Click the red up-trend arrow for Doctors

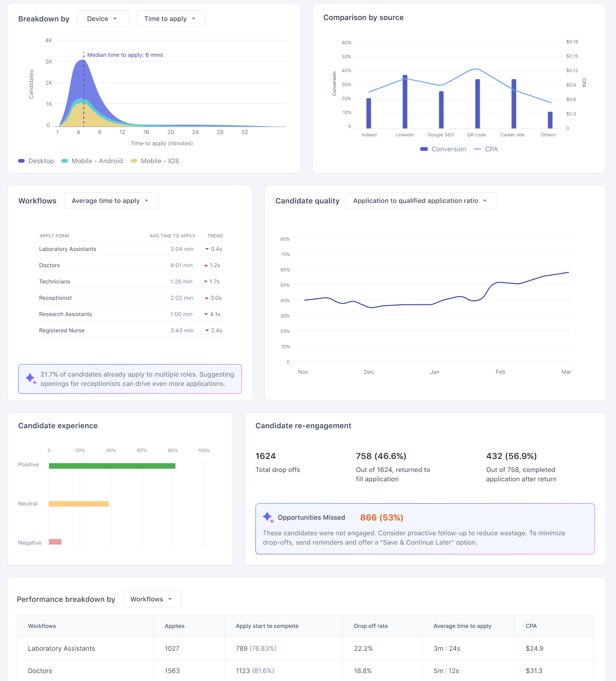point(206,265)
